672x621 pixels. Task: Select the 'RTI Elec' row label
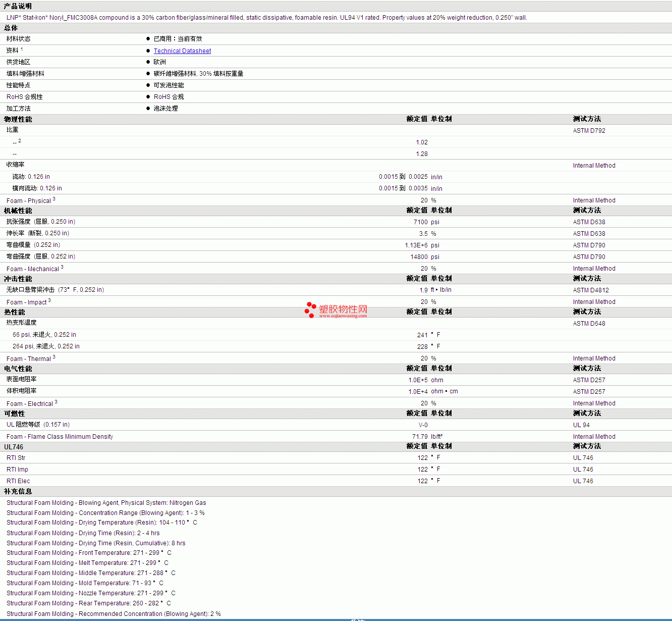click(18, 481)
